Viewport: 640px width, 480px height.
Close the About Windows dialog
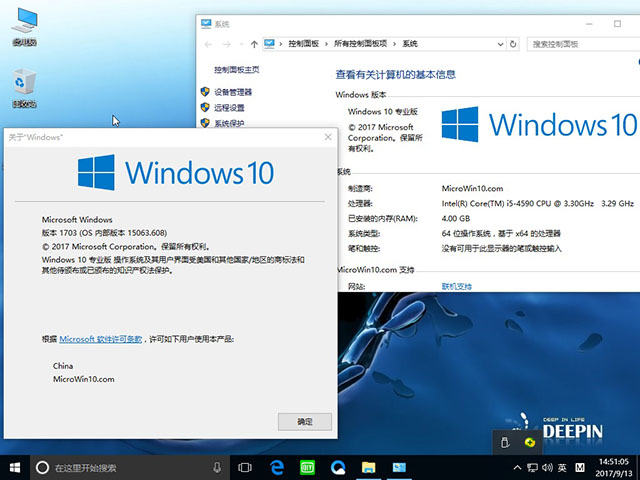[x=328, y=137]
